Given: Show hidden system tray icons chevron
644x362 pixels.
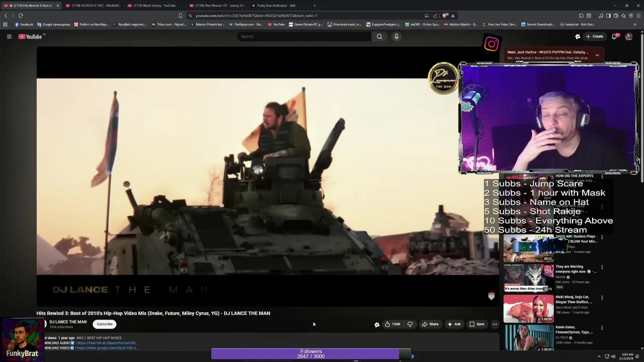Looking at the screenshot, I should (x=599, y=356).
